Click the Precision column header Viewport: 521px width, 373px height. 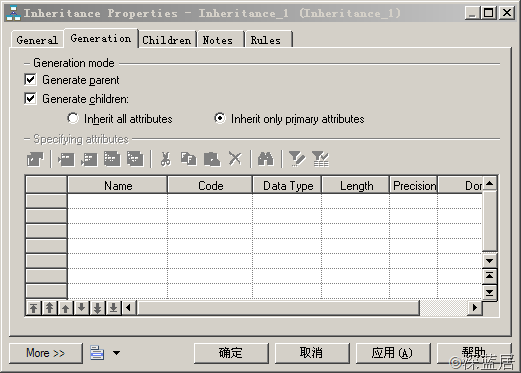pos(414,185)
